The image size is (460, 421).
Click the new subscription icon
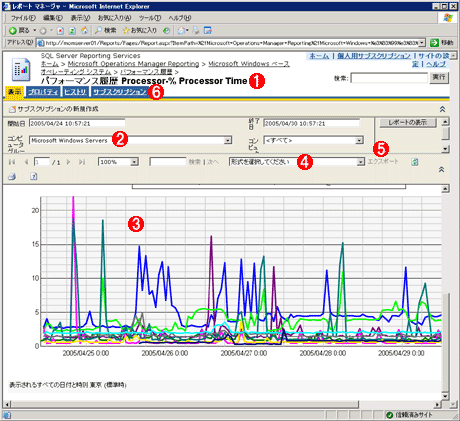click(x=12, y=109)
